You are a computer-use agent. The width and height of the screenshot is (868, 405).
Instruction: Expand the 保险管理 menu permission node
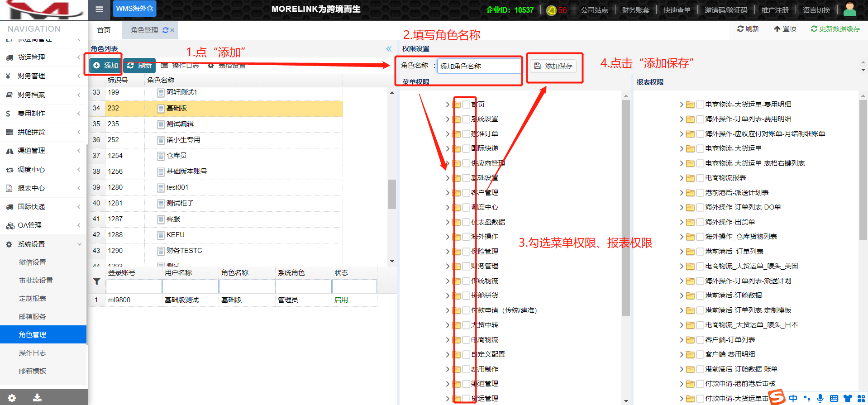[x=448, y=252]
